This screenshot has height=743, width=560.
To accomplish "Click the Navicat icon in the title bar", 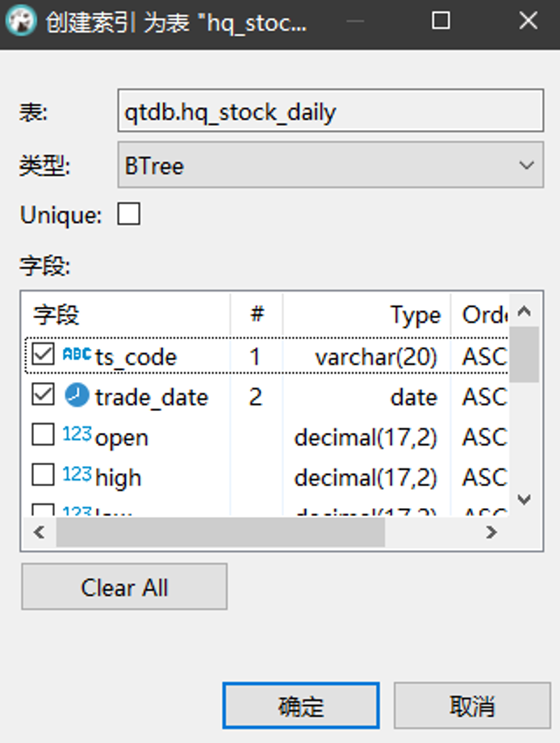I will (x=20, y=22).
